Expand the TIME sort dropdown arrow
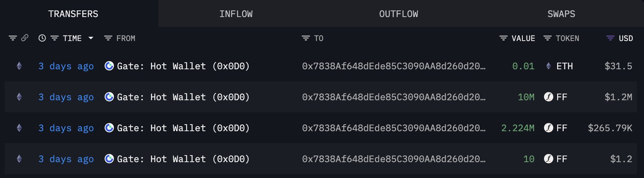644x178 pixels. click(x=91, y=38)
